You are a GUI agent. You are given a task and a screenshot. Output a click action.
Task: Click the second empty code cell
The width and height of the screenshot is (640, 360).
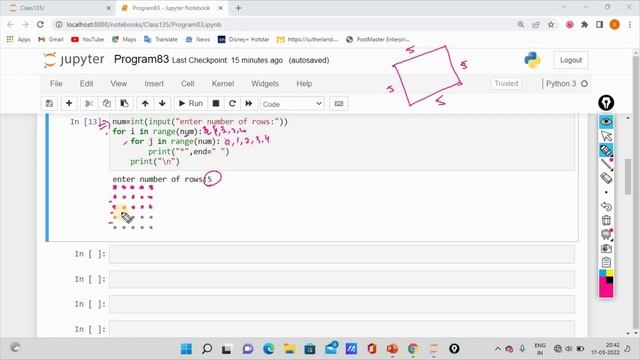[x=342, y=280]
